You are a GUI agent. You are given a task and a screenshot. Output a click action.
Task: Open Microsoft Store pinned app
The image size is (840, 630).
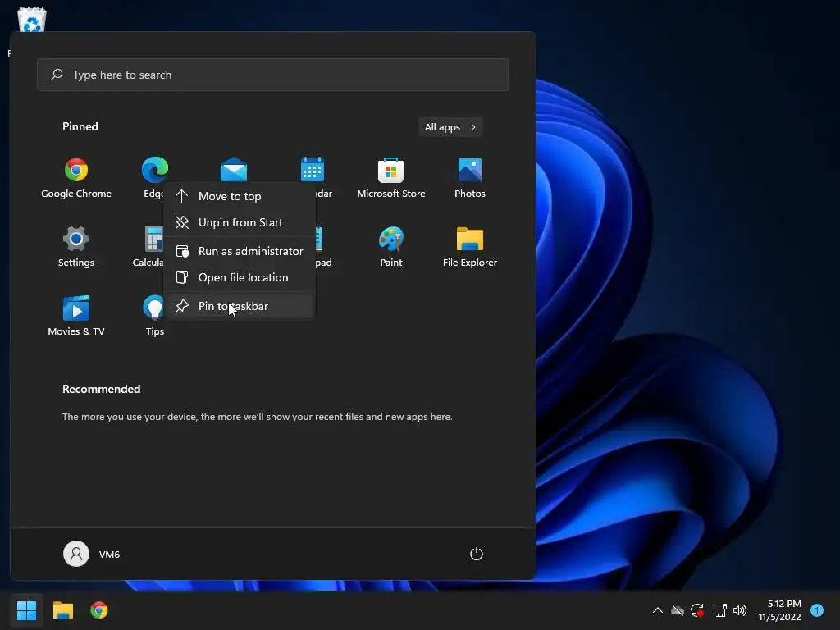click(x=390, y=178)
